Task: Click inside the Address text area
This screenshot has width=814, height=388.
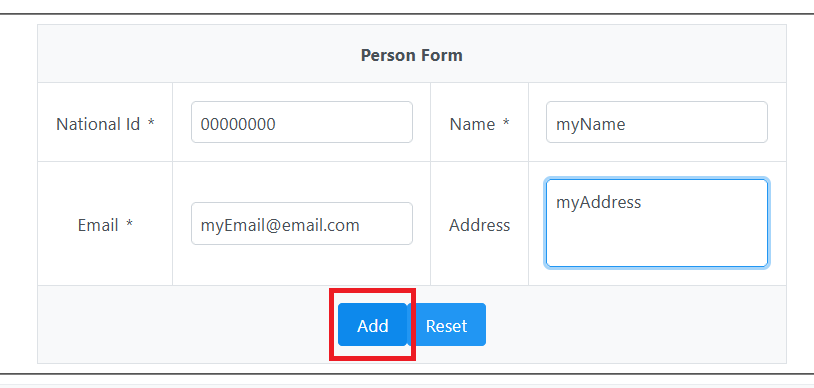Action: pyautogui.click(x=657, y=223)
